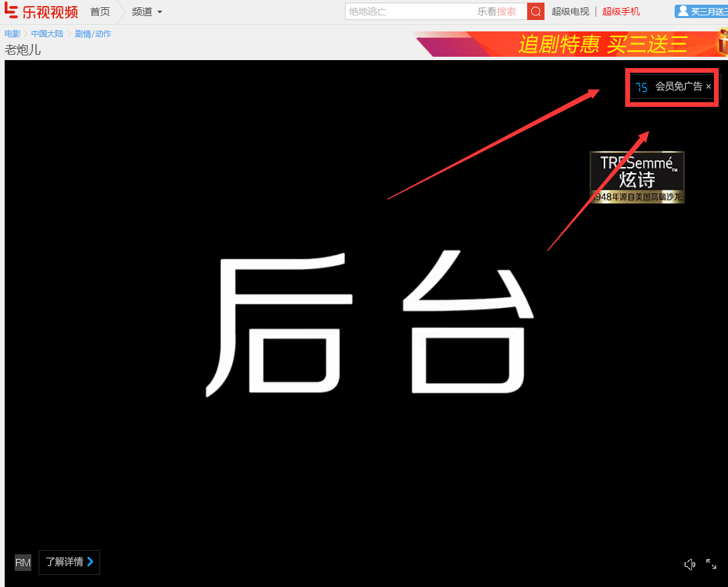This screenshot has height=587, width=728.
Task: Visit the 超级电视 link
Action: [x=570, y=11]
